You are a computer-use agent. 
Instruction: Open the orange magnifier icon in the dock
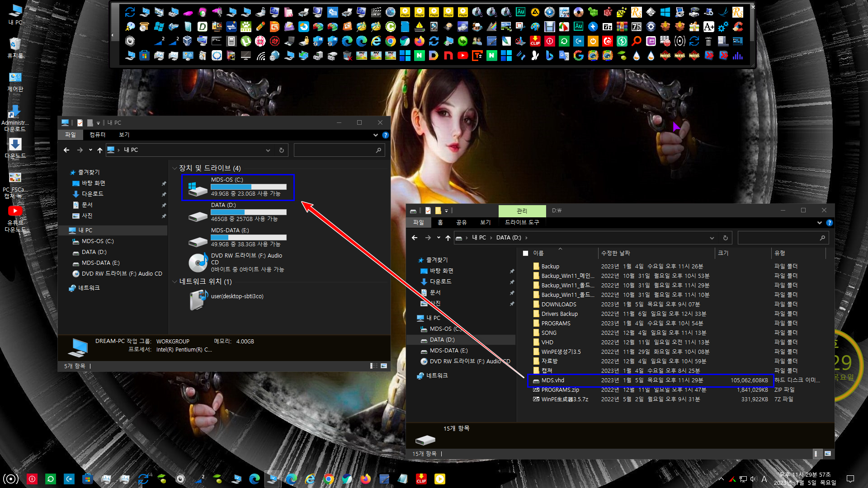636,41
